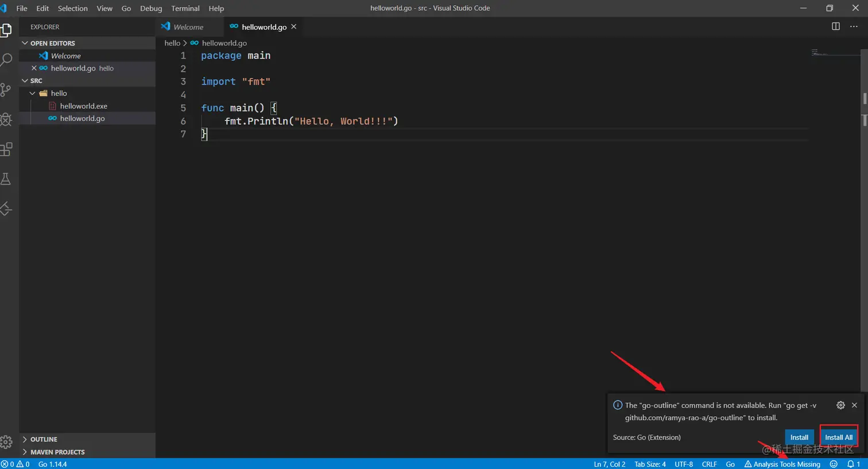Open the Selection menu
This screenshot has width=868, height=469.
pos(73,8)
